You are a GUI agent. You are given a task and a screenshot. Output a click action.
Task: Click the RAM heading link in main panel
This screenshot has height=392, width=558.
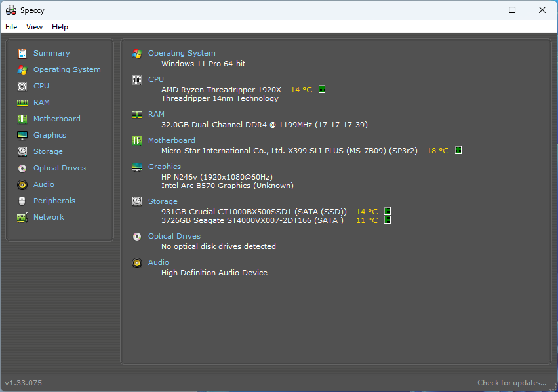156,114
